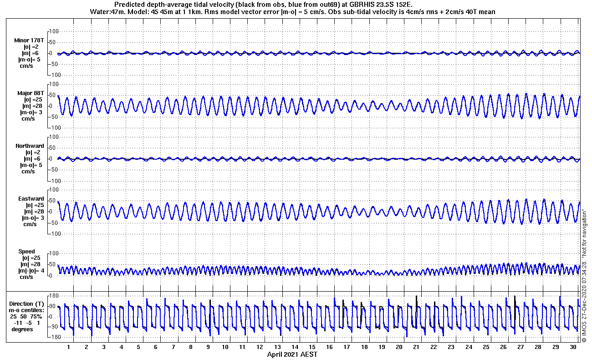Click '|o| =2' under the Northward label
Viewport: 592px width, 364px height.
coord(32,152)
